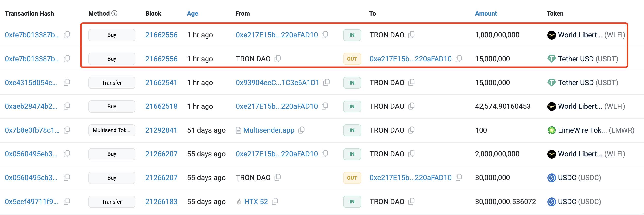
Task: Click Transfer badge in block 21662541 row
Action: [x=112, y=83]
